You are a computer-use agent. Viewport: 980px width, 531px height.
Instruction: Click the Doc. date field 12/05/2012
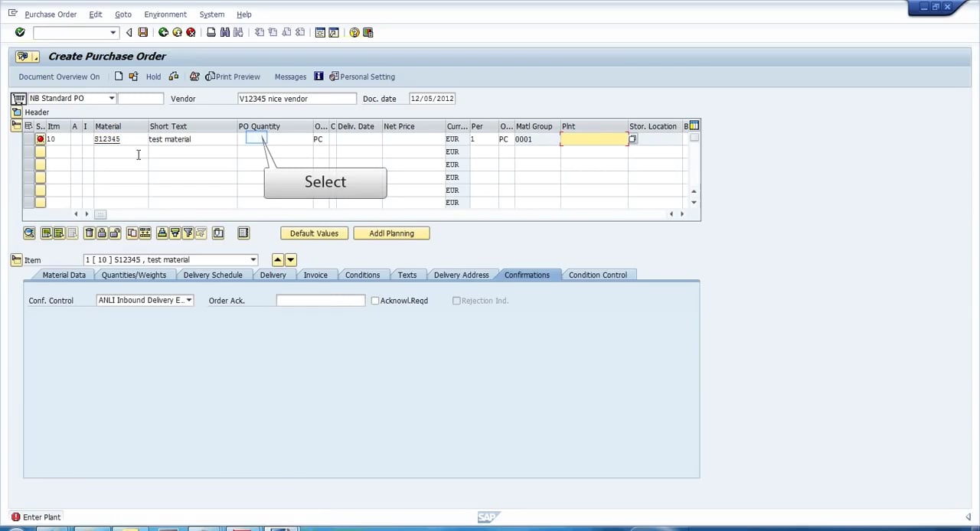[433, 99]
